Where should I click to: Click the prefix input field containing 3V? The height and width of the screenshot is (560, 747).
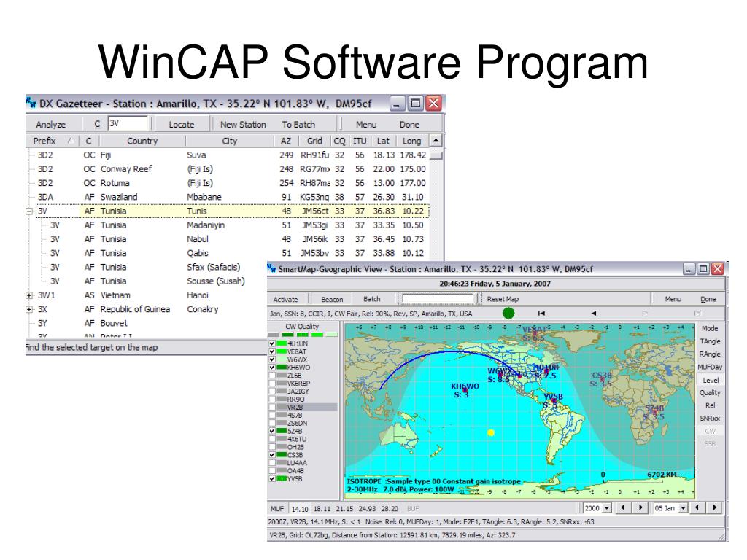coord(128,123)
